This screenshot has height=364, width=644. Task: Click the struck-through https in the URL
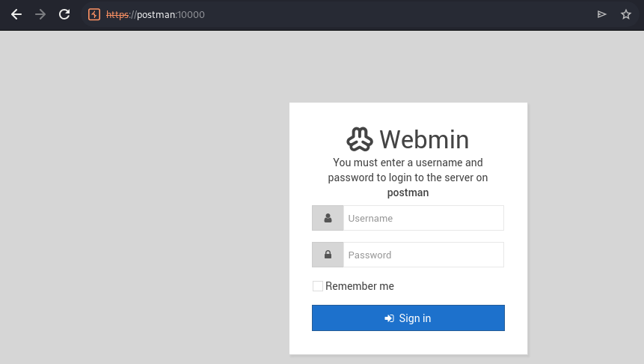[117, 15]
